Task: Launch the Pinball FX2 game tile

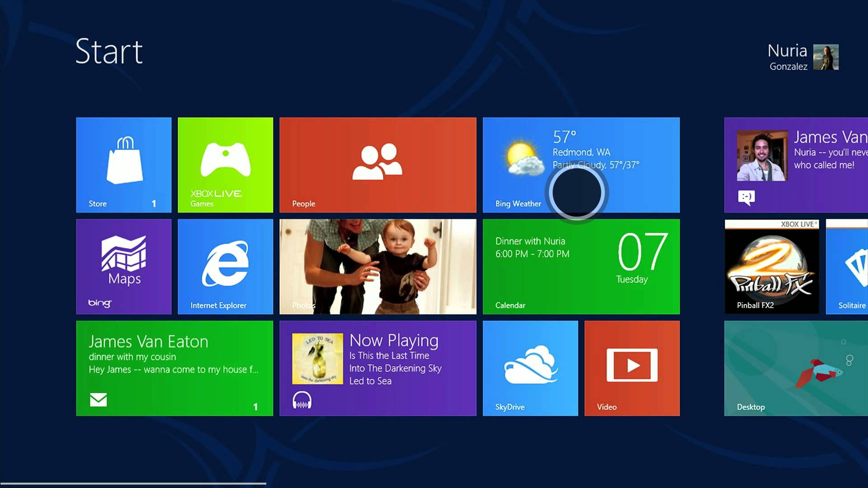Action: [771, 267]
